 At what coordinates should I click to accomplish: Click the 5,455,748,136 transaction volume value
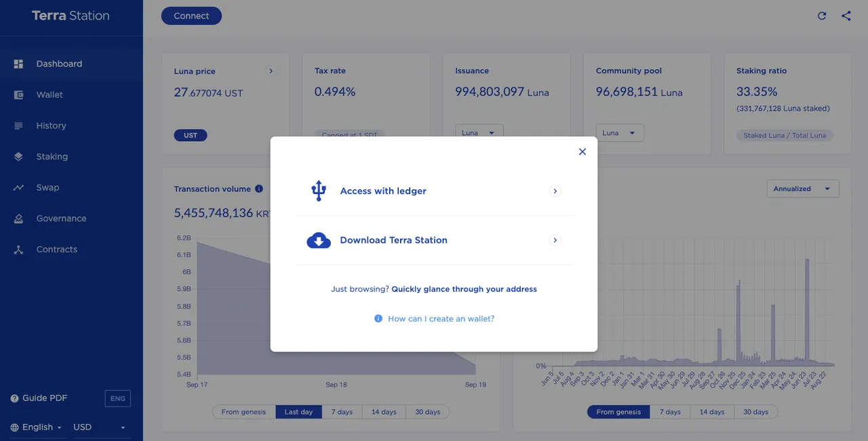coord(214,213)
